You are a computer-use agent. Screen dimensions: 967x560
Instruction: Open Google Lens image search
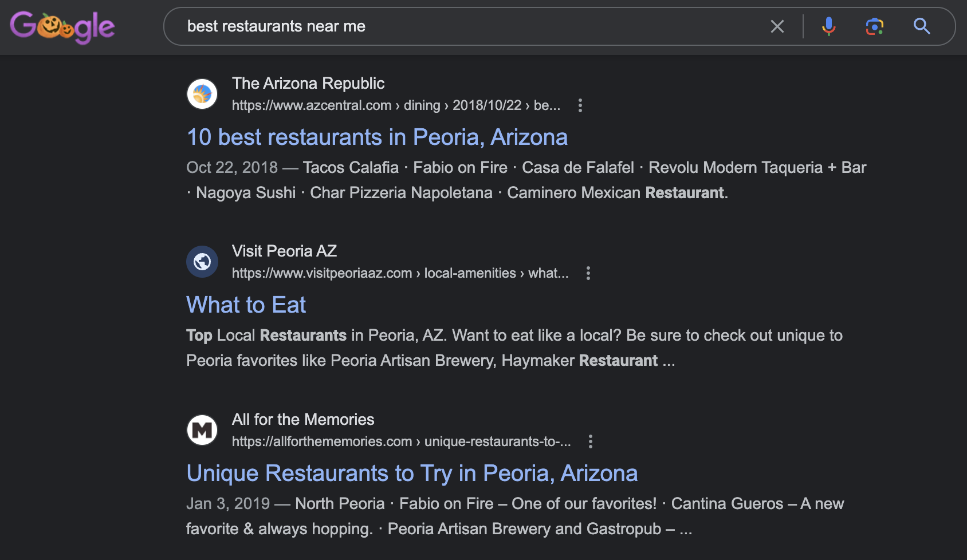(874, 26)
